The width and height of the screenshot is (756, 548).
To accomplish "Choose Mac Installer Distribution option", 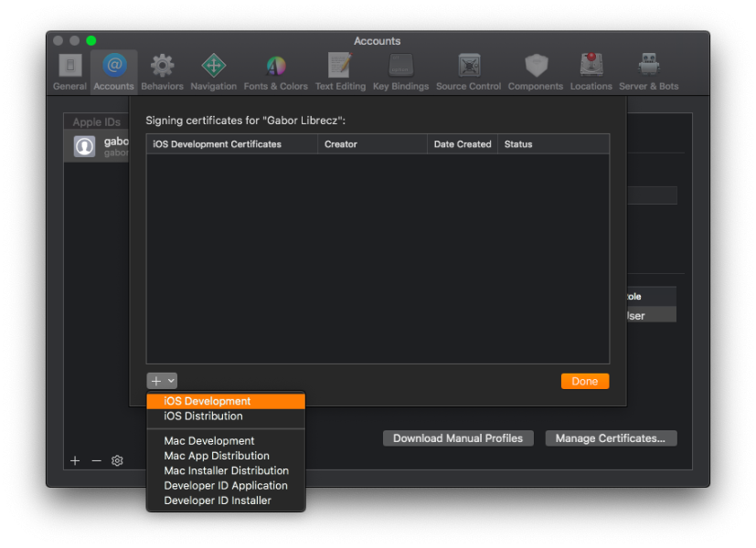I will [226, 471].
